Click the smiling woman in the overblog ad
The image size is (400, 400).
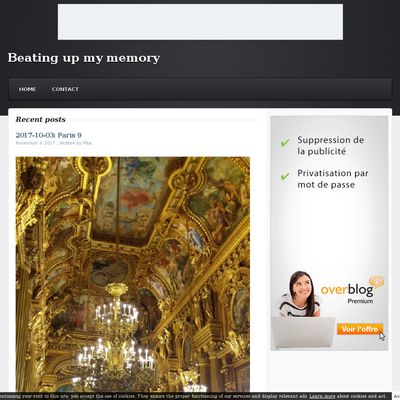(300, 294)
